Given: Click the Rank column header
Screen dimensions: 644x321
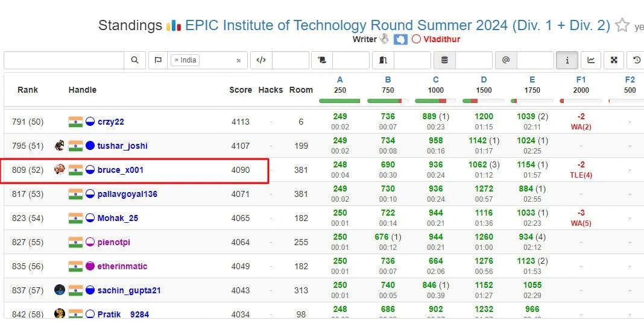Looking at the screenshot, I should 28,90.
